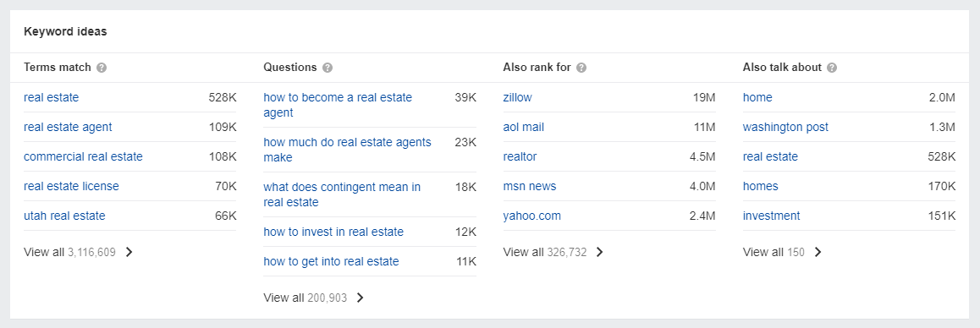Screen dimensions: 980x328
Task: Open 'what does contingent mean in real estate'
Action: 342,194
